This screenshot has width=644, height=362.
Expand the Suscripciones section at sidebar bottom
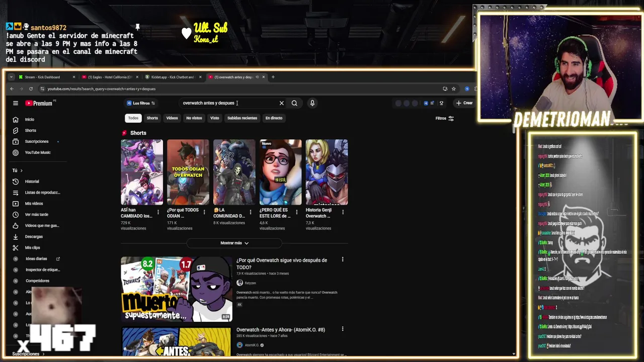(x=28, y=354)
